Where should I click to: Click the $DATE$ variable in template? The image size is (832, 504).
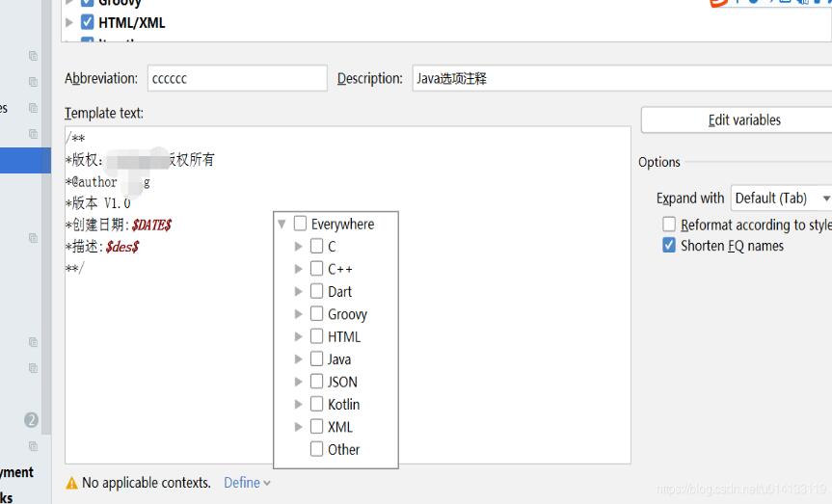point(151,225)
